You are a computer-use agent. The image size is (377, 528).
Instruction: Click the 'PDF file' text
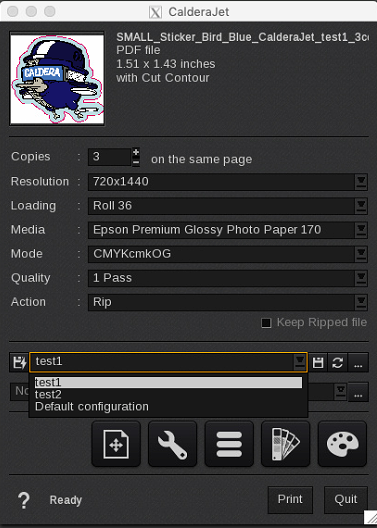coord(138,50)
